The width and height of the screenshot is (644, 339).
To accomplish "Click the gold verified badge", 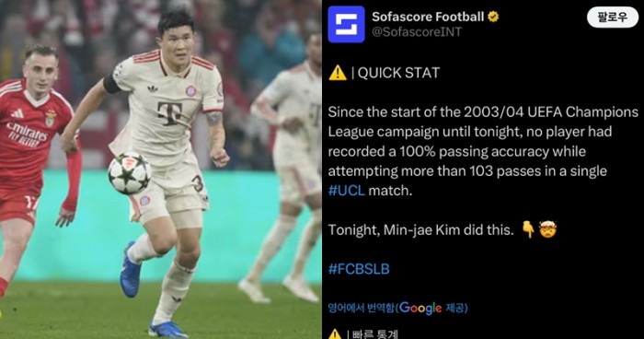I will (x=493, y=17).
